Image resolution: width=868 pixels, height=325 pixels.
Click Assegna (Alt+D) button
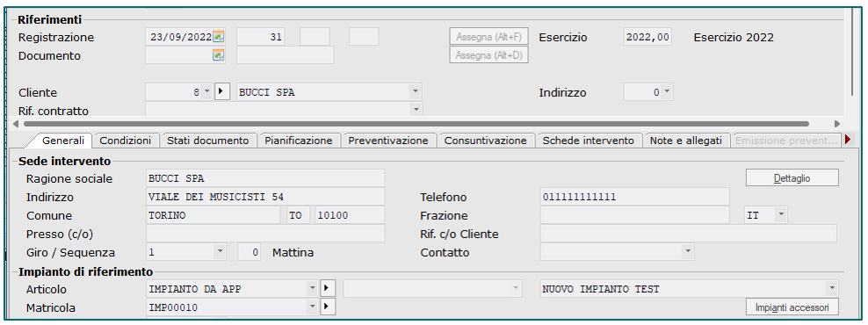488,55
